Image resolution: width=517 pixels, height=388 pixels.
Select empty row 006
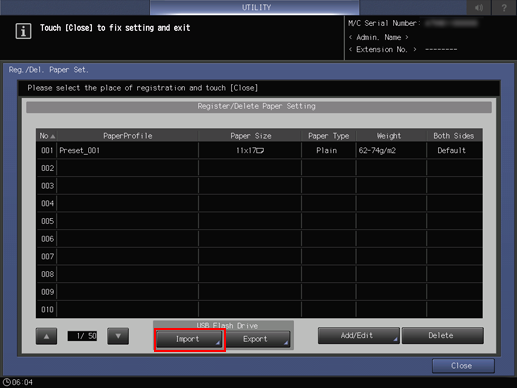coord(259,239)
